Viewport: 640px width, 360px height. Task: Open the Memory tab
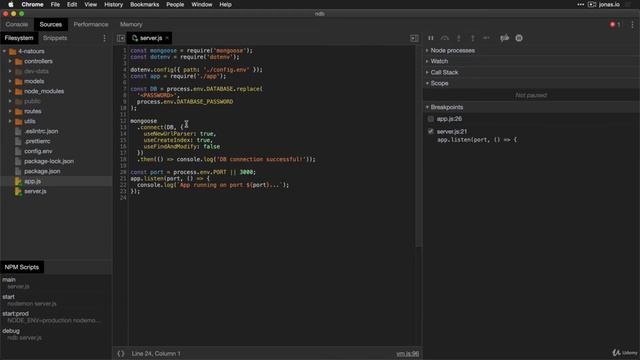coord(131,24)
